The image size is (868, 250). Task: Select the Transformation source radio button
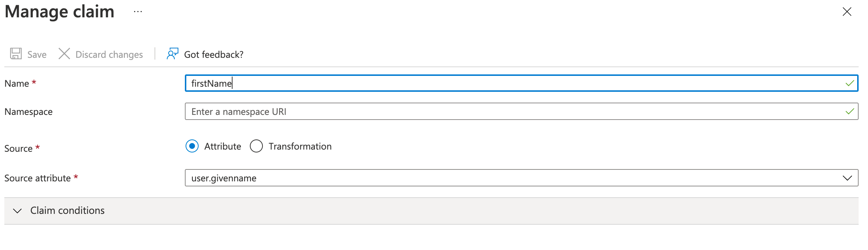tap(256, 146)
